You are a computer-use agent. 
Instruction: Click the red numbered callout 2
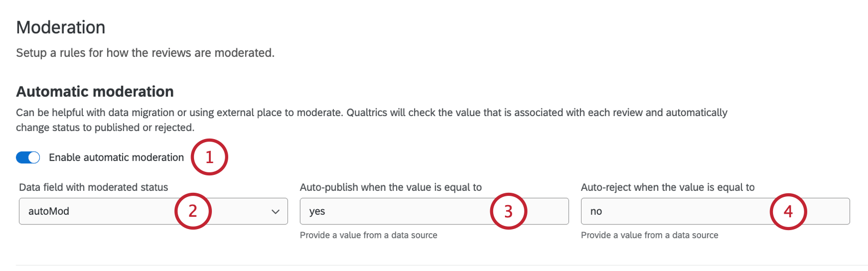pos(193,211)
